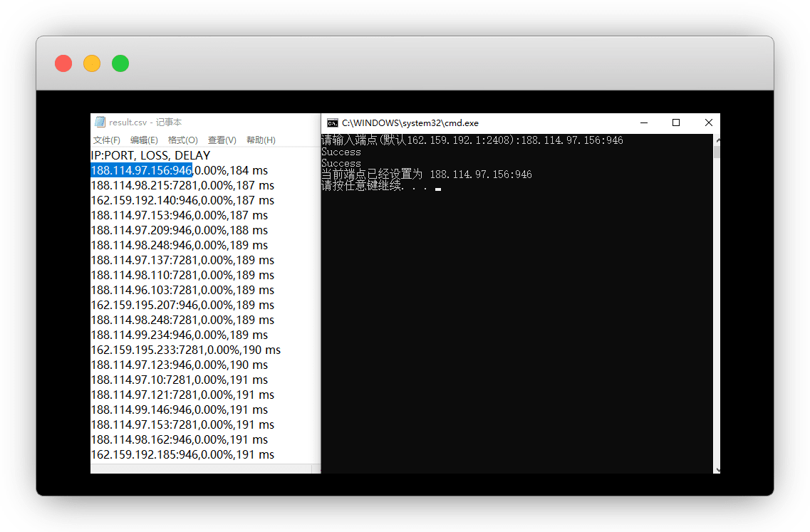
Task: Click the cmd.exe icon in the title bar
Action: click(332, 122)
